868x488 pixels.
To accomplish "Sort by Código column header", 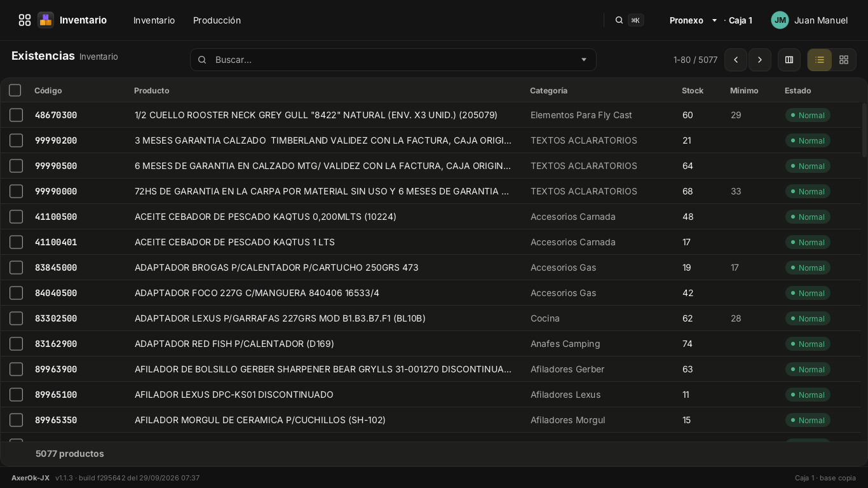I will coord(48,91).
